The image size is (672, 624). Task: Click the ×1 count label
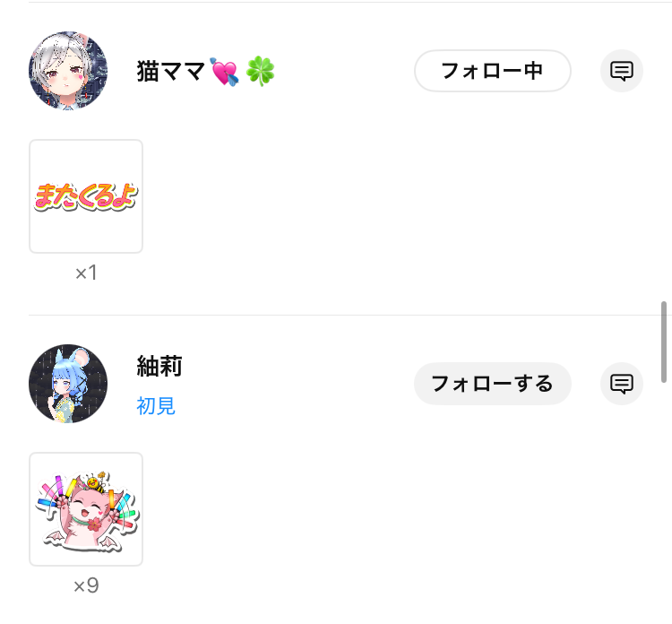86,273
